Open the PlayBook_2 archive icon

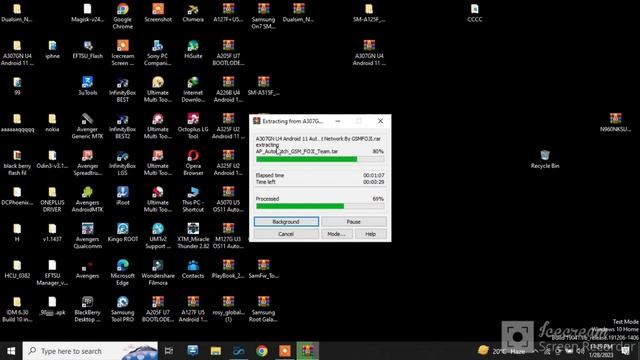point(228,269)
